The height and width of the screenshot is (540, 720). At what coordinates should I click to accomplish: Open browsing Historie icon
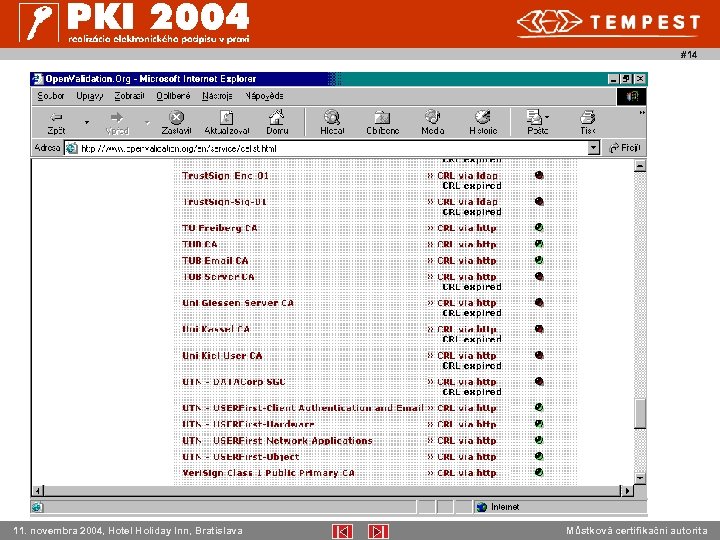click(483, 122)
